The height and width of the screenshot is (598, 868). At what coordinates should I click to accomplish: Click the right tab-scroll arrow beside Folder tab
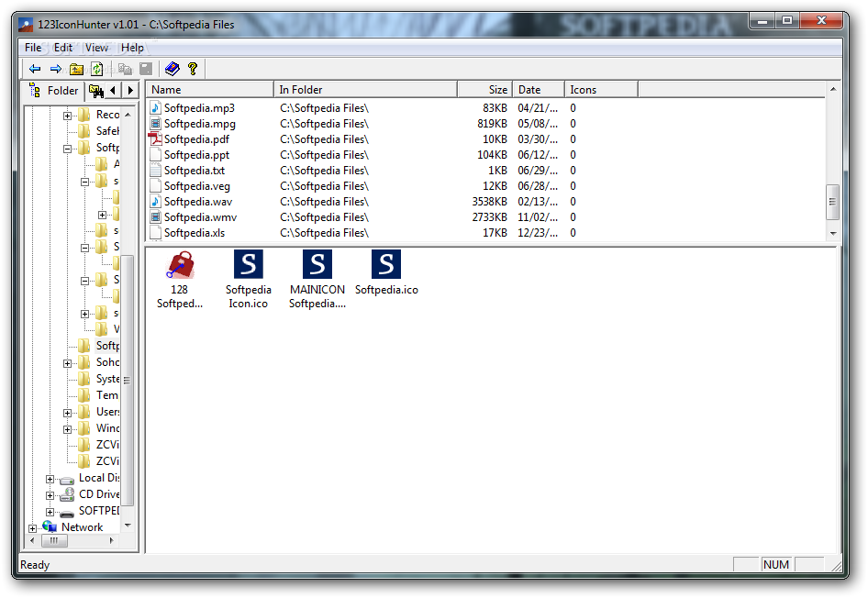click(x=130, y=90)
